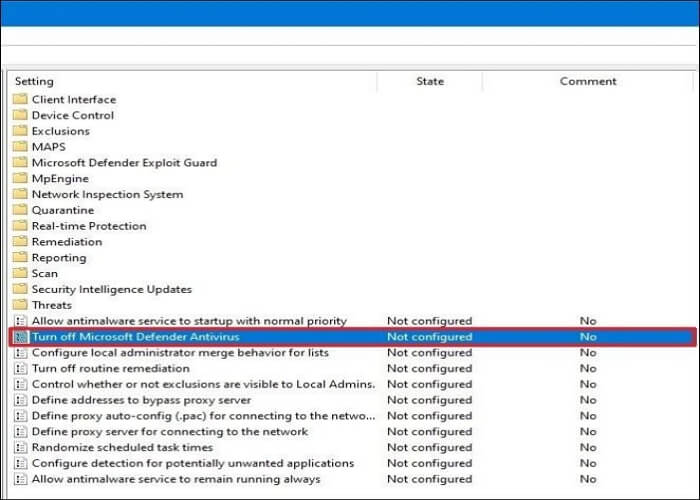The height and width of the screenshot is (500, 700).
Task: Click the Randomize scheduled task times policy icon
Action: point(20,448)
